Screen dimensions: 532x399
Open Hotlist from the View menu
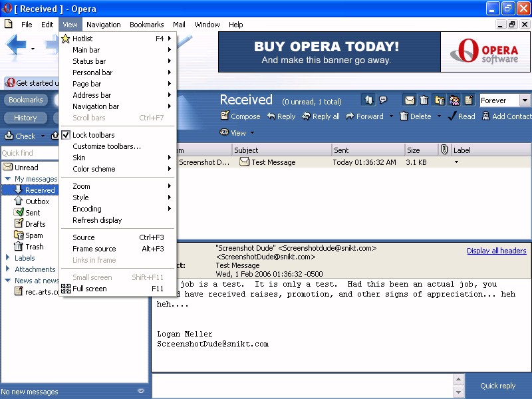118,39
